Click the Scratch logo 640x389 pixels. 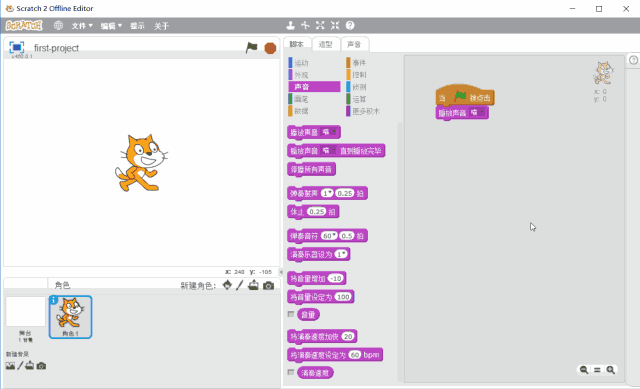pos(24,25)
